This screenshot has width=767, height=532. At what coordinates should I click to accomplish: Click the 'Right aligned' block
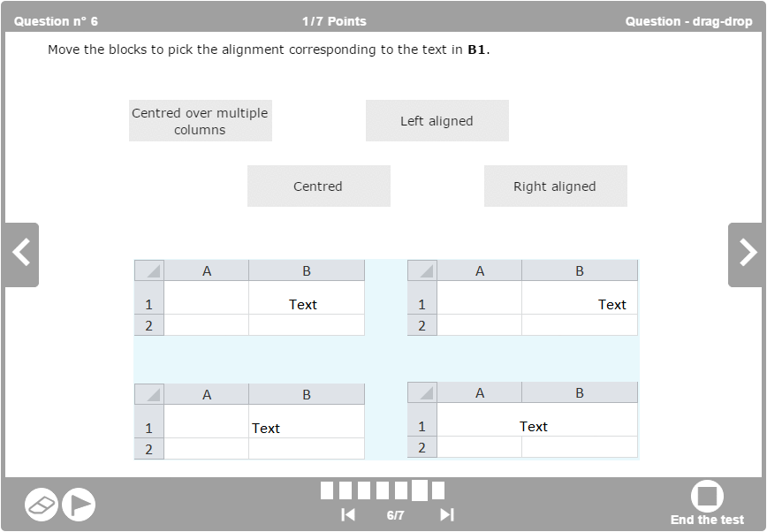click(556, 186)
